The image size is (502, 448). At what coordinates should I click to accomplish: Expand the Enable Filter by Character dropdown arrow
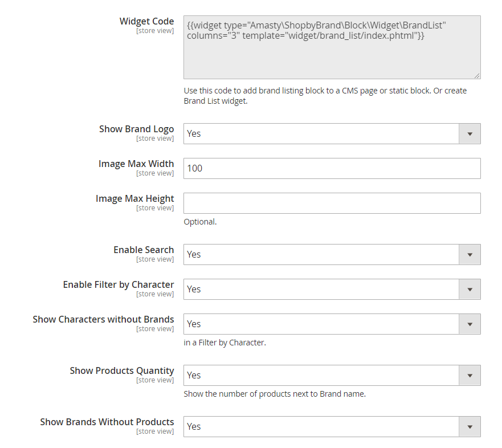tap(470, 290)
